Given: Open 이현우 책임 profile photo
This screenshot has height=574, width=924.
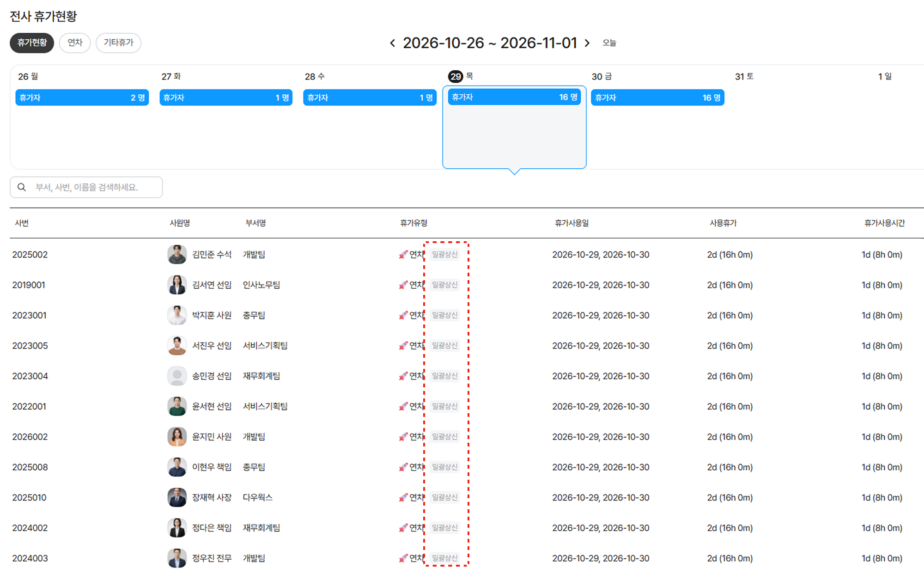Looking at the screenshot, I should [177, 467].
